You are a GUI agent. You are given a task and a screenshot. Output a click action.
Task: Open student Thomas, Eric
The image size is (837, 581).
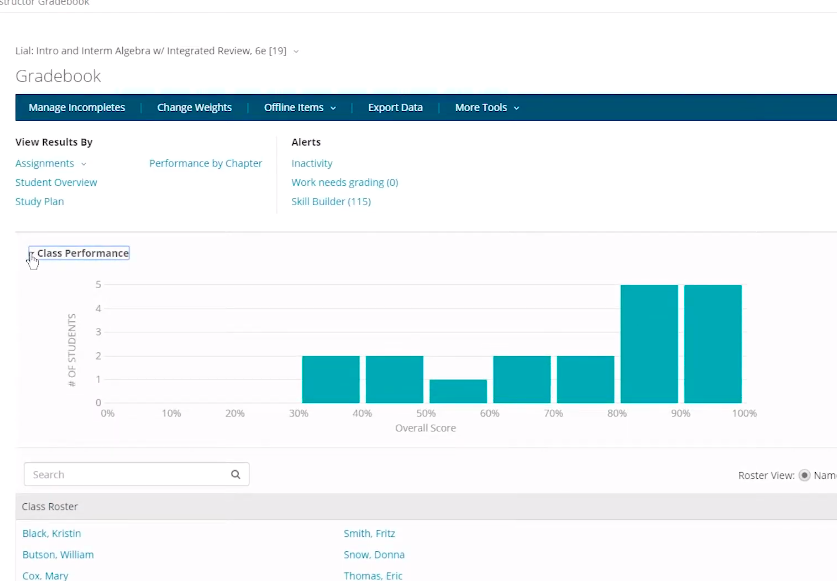(373, 576)
